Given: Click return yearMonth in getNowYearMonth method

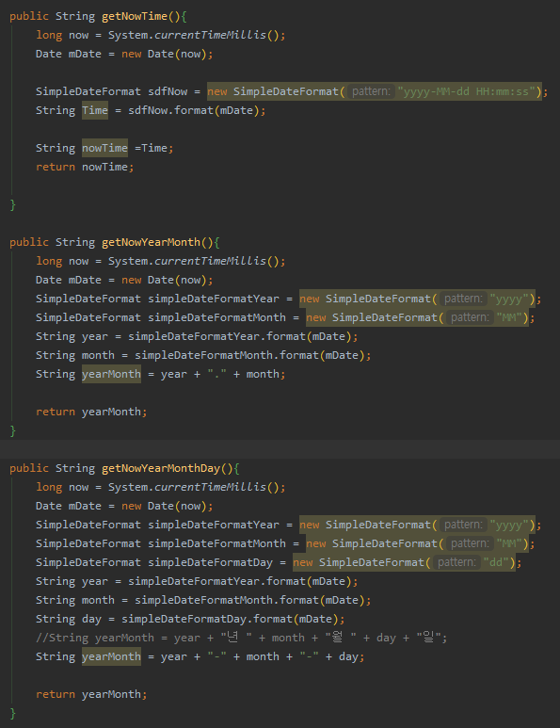Looking at the screenshot, I should tap(91, 412).
